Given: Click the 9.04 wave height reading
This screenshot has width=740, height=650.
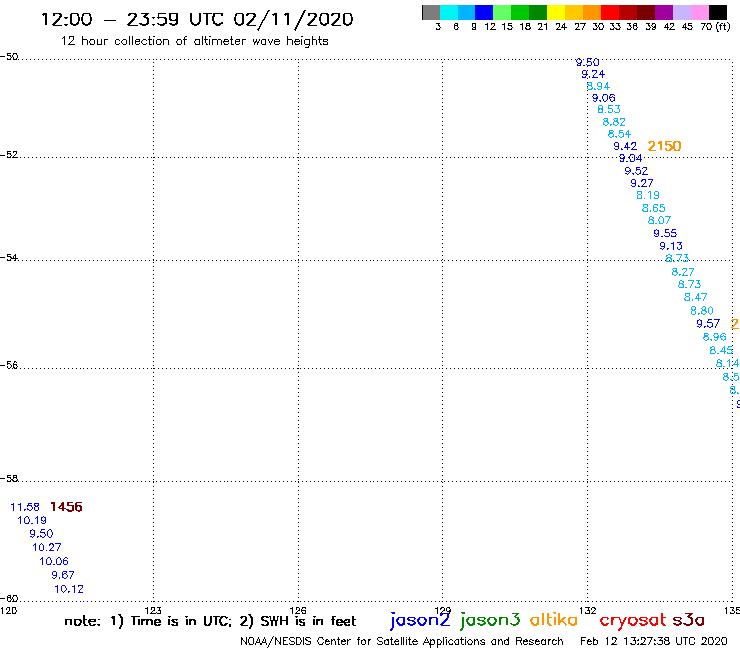Looking at the screenshot, I should point(631,158).
